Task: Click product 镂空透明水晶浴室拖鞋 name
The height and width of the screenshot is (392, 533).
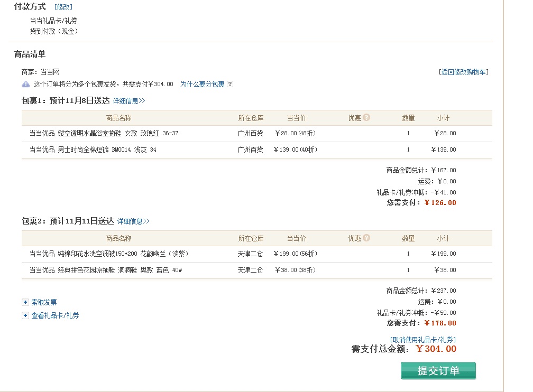Action: 104,134
